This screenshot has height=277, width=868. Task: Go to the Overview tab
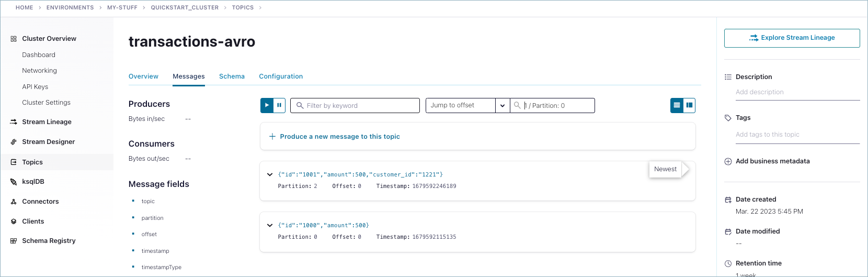point(143,76)
